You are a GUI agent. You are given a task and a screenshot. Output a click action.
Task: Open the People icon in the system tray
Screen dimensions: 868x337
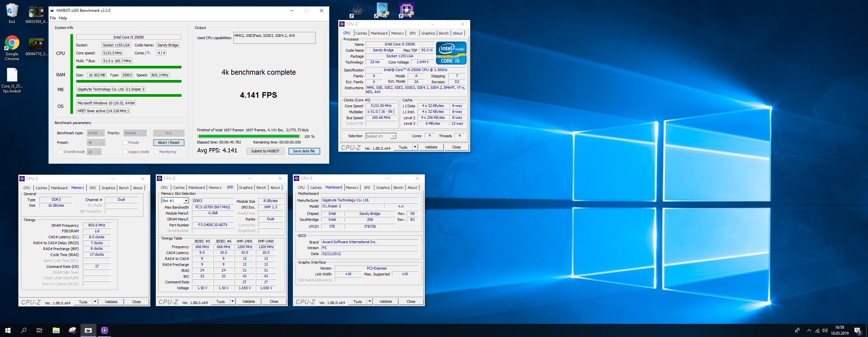pyautogui.click(x=797, y=331)
